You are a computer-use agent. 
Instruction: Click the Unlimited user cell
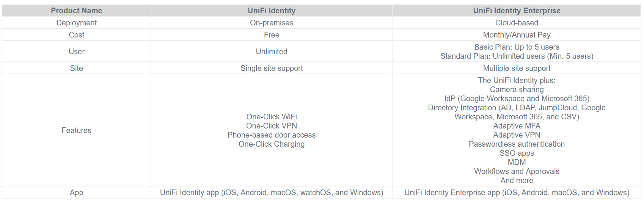272,52
